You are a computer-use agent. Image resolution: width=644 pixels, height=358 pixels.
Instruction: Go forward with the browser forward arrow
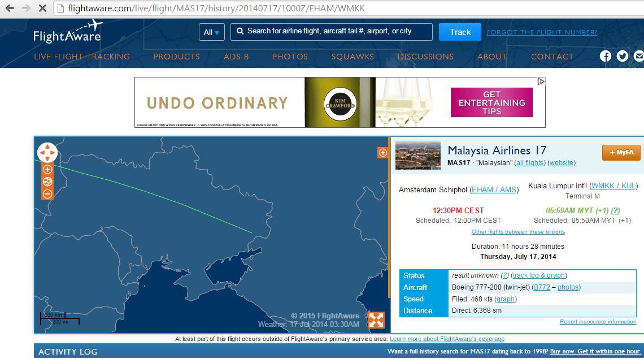(27, 8)
